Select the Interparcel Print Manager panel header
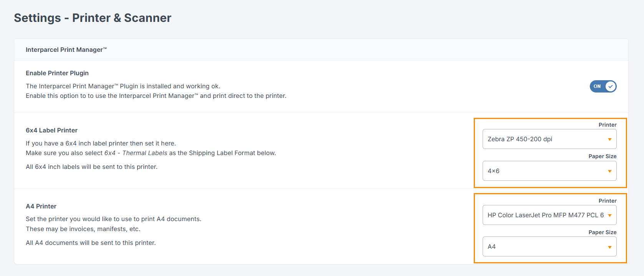Viewport: 644px width, 276px height. pos(66,50)
